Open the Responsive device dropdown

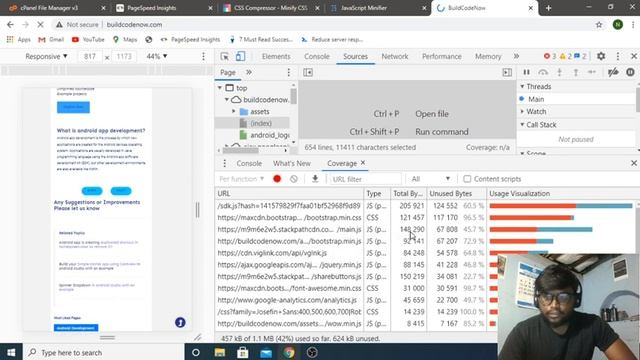tap(46, 56)
